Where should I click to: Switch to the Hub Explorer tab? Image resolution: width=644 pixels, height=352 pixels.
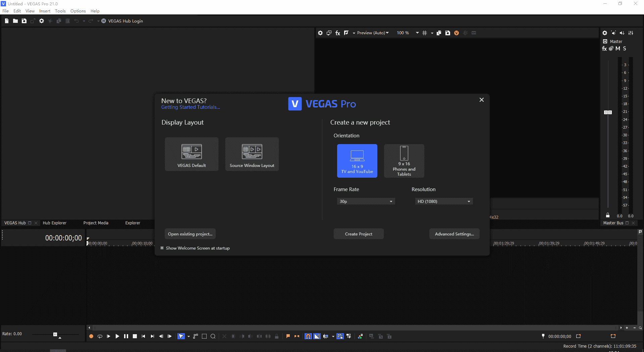pyautogui.click(x=55, y=223)
